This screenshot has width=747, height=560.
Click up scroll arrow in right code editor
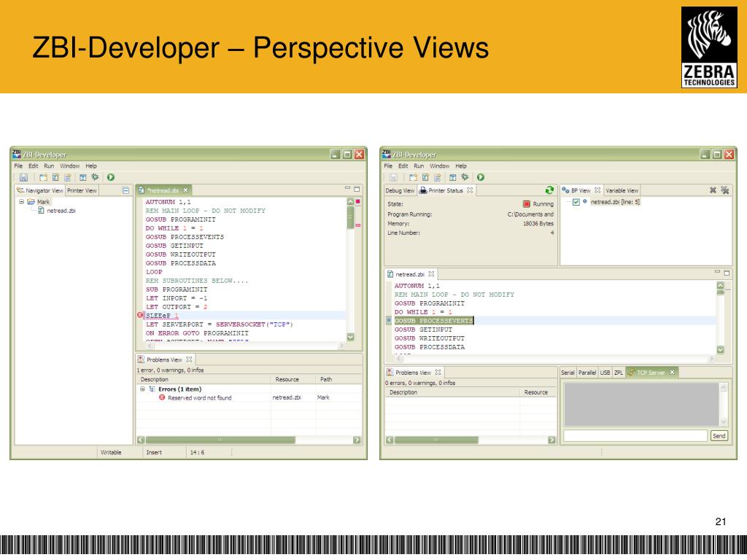720,286
